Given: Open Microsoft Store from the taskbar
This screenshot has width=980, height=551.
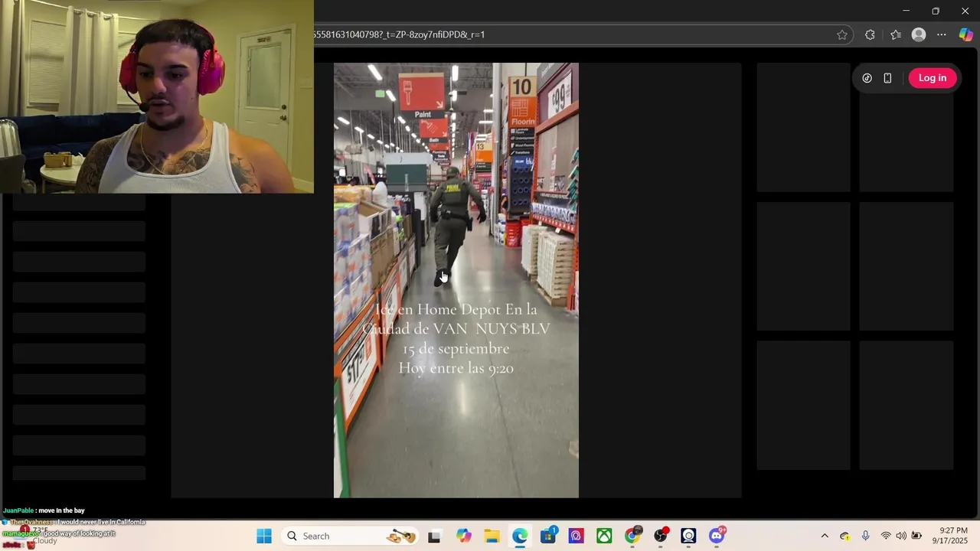Looking at the screenshot, I should click(548, 536).
